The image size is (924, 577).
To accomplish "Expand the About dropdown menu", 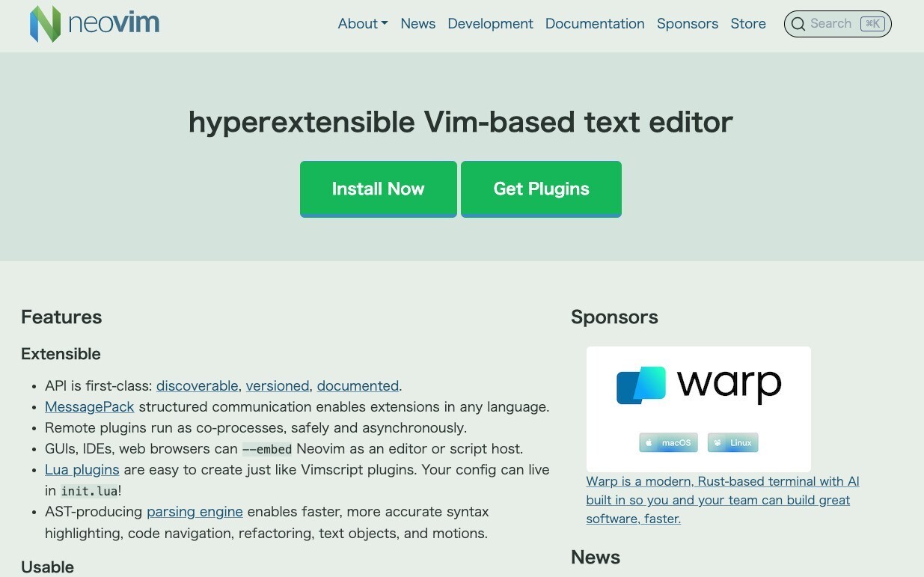I will coord(363,24).
